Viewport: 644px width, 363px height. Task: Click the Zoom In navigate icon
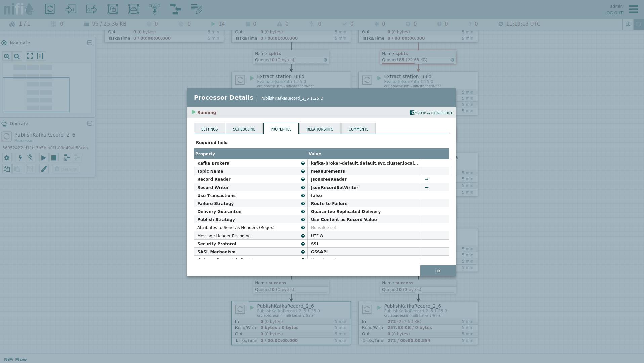click(7, 56)
